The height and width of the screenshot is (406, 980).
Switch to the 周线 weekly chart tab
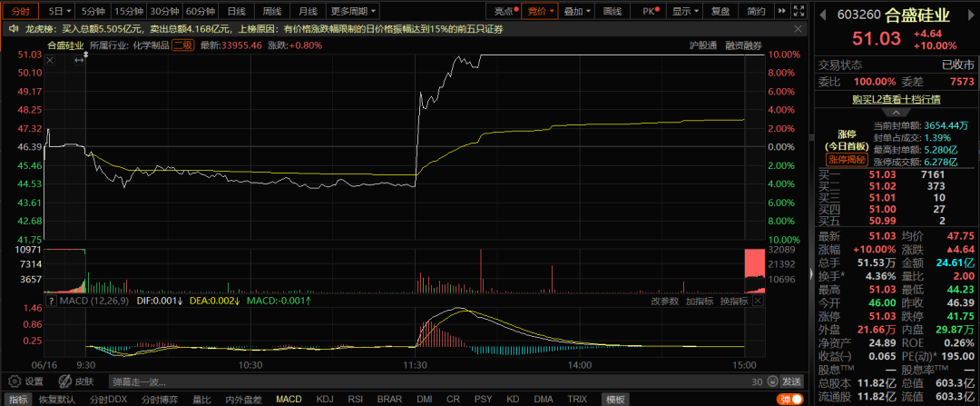pyautogui.click(x=272, y=11)
